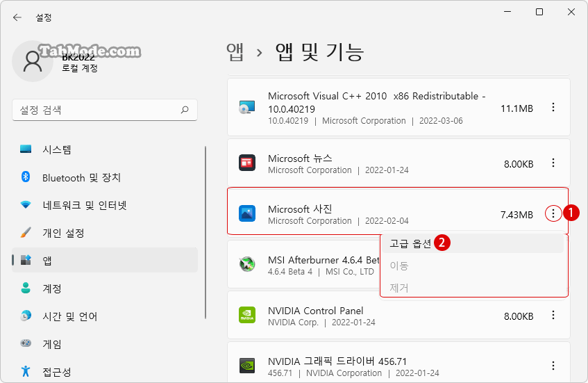
Task: Focus the 설정 검색 search box
Action: click(105, 110)
